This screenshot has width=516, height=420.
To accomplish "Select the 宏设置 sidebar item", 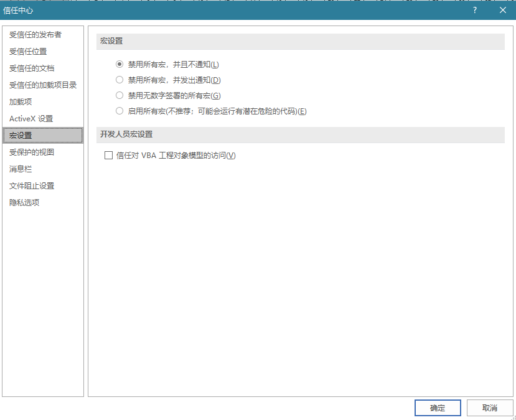I will click(x=43, y=135).
